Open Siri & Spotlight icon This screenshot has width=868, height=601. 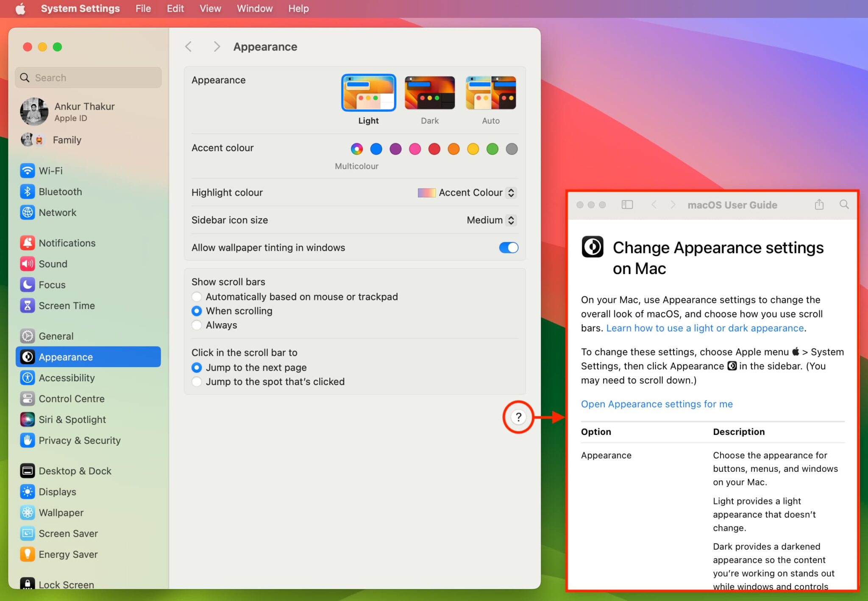coord(28,420)
